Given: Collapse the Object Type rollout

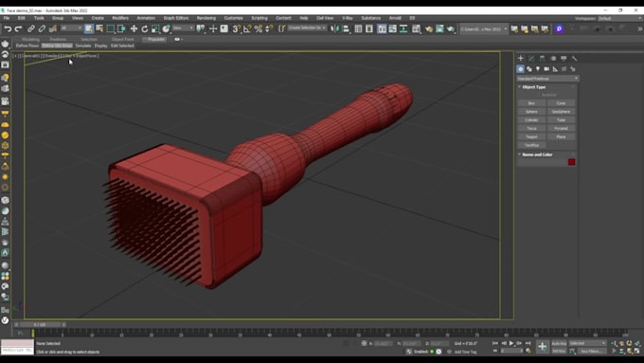Looking at the screenshot, I should 534,87.
